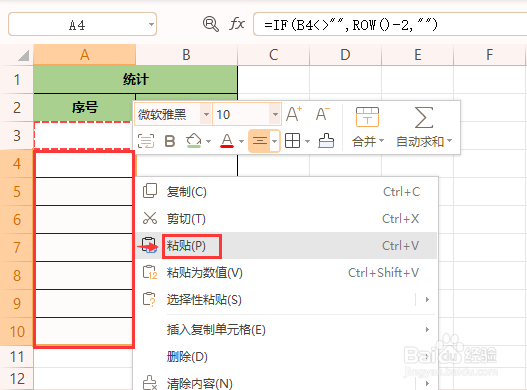Click the copy icon in context menu
The width and height of the screenshot is (527, 390).
point(150,191)
